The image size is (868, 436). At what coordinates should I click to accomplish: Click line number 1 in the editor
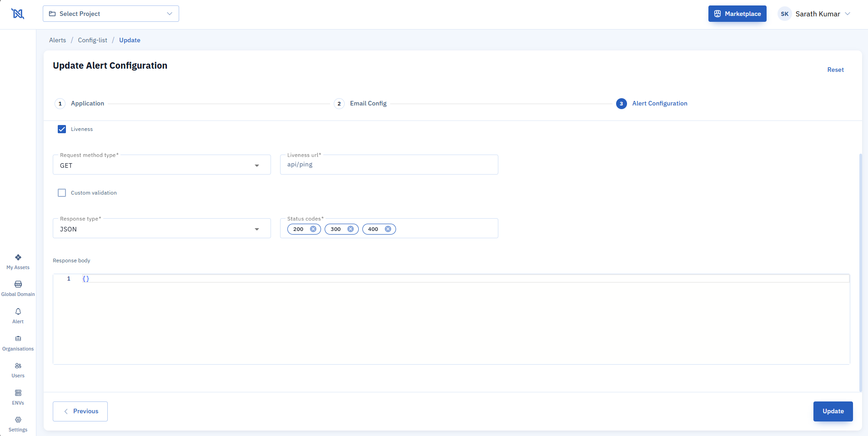(x=69, y=279)
